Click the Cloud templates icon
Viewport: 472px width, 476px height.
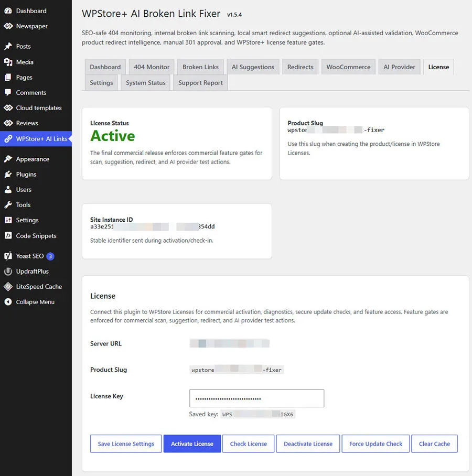[x=8, y=108]
